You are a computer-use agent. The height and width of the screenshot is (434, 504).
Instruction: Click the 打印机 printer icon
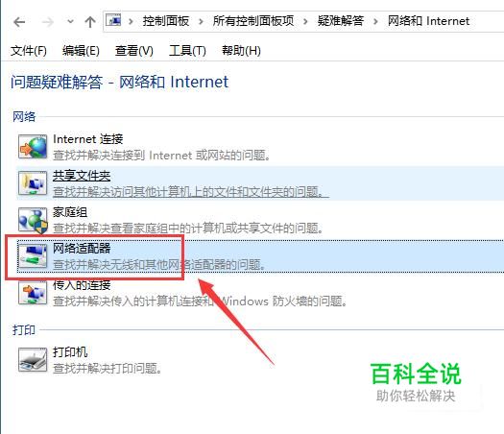click(x=33, y=360)
